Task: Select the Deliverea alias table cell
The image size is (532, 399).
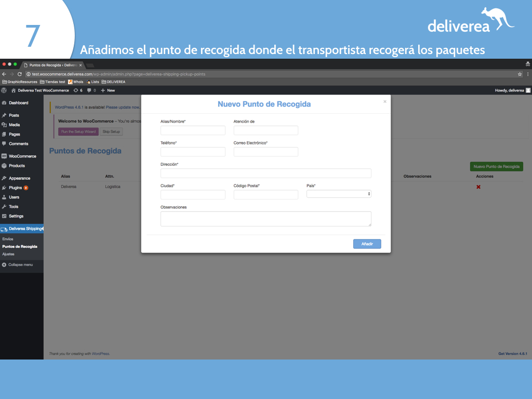Action: (69, 187)
